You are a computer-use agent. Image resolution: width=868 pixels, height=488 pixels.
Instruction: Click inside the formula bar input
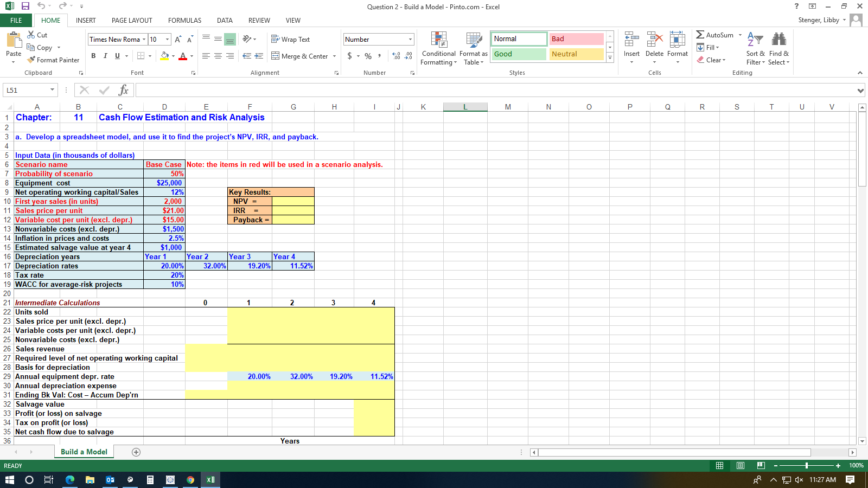point(495,90)
